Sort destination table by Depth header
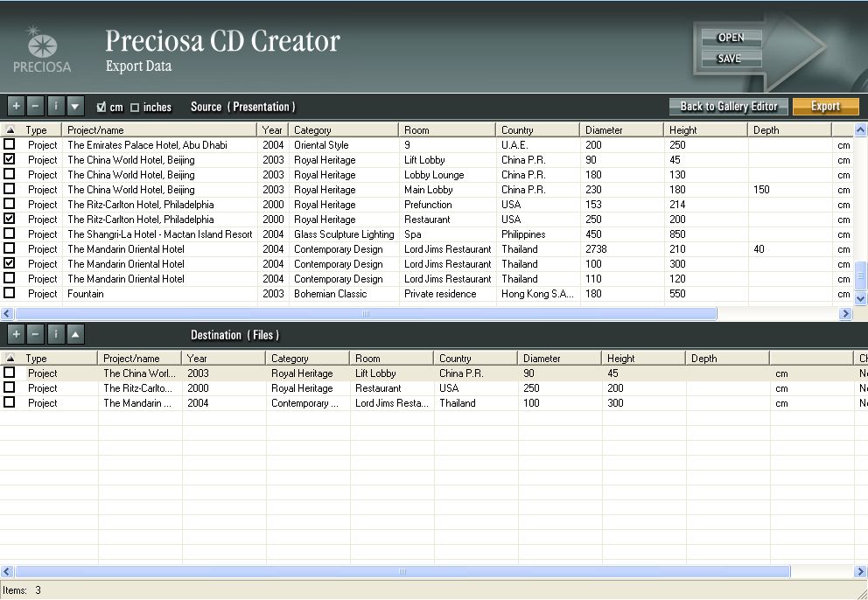 [728, 358]
